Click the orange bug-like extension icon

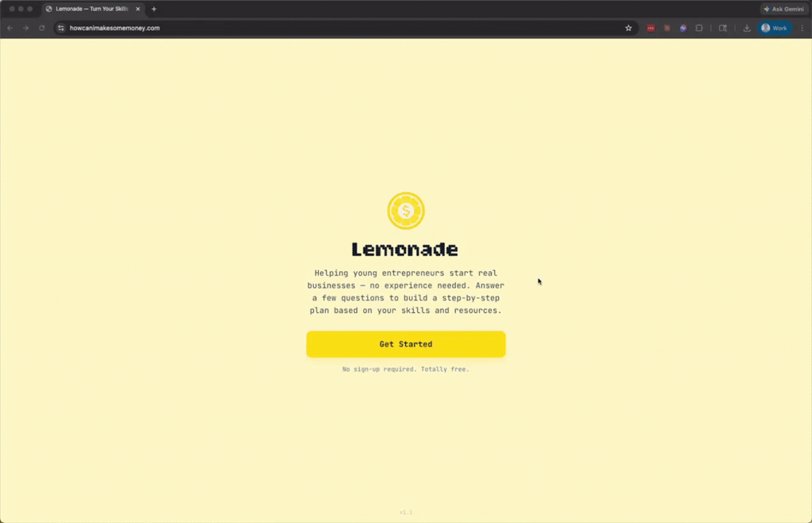pyautogui.click(x=667, y=28)
